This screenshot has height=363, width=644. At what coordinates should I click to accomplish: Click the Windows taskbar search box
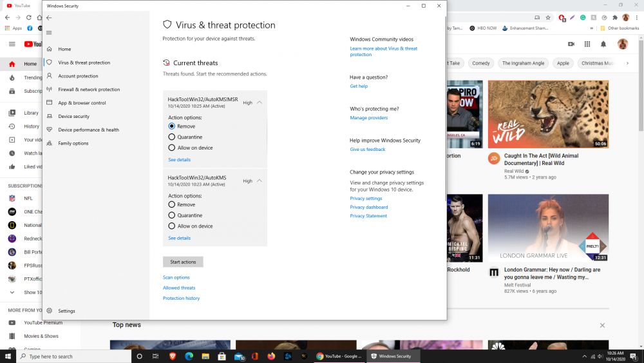[x=71, y=357]
